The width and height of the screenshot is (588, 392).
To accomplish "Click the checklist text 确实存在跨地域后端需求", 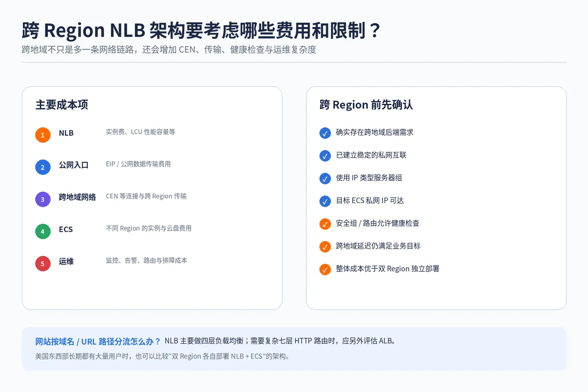I will coord(375,132).
